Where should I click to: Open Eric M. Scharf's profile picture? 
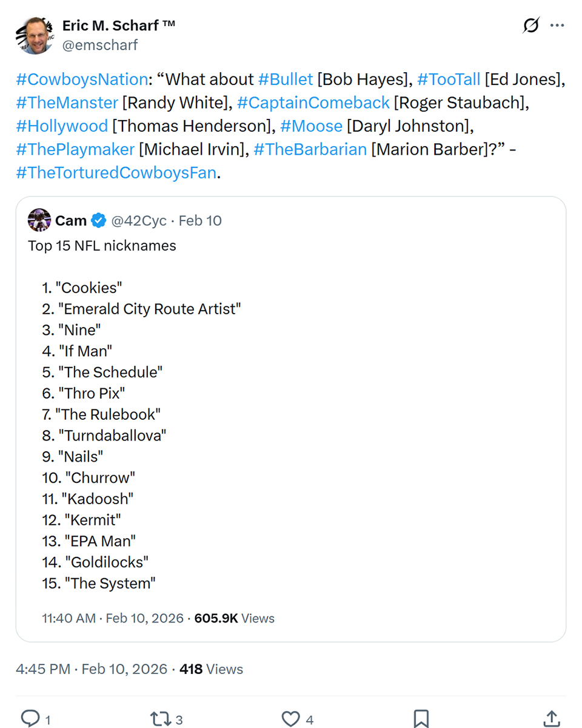(33, 35)
